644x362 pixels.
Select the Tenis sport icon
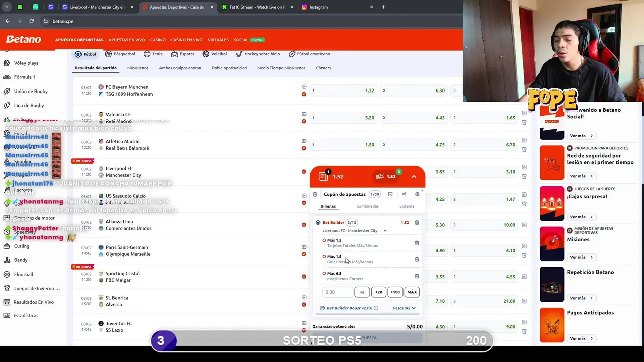click(x=147, y=54)
